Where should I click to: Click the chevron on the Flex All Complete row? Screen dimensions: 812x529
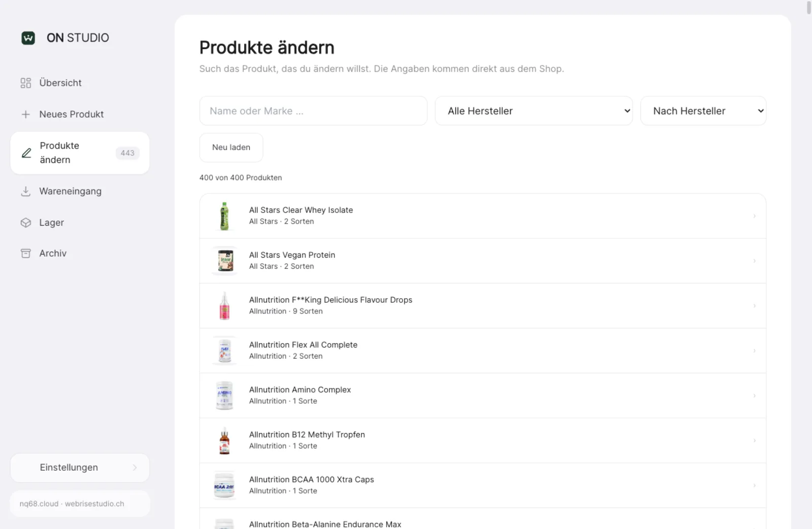[754, 350]
